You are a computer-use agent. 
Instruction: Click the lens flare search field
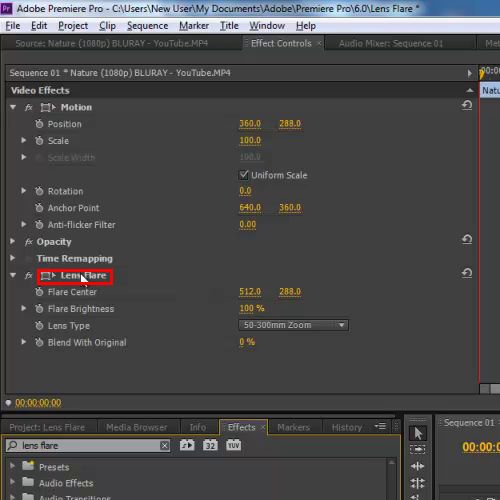coord(88,446)
